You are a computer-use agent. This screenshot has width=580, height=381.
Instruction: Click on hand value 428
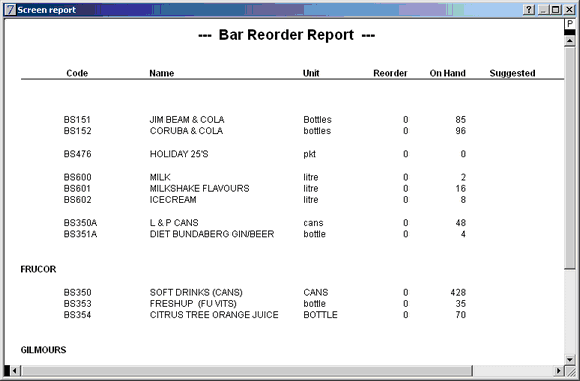[458, 292]
